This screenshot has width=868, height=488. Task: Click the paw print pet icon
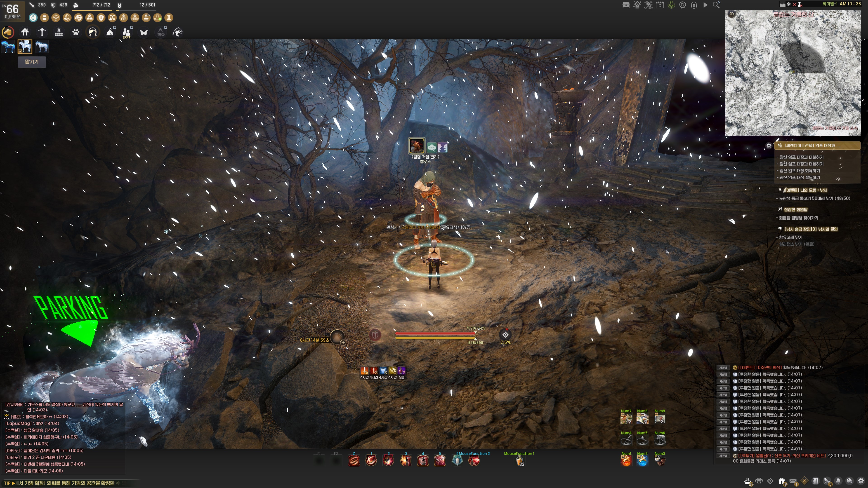tap(76, 32)
